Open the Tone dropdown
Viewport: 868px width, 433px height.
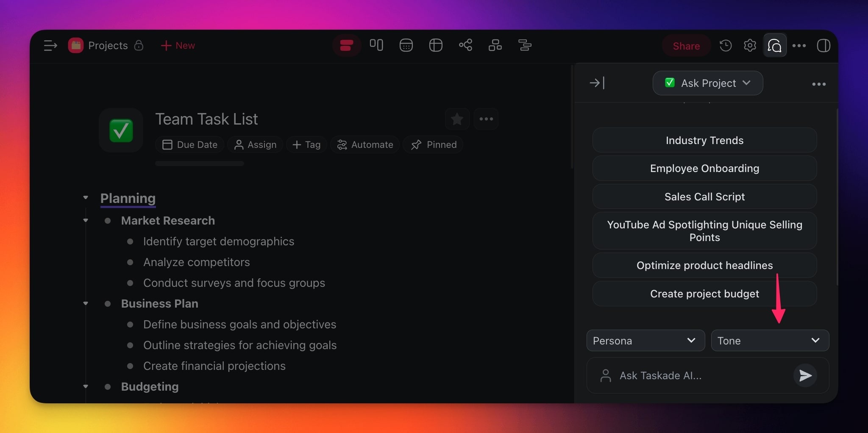pos(769,341)
